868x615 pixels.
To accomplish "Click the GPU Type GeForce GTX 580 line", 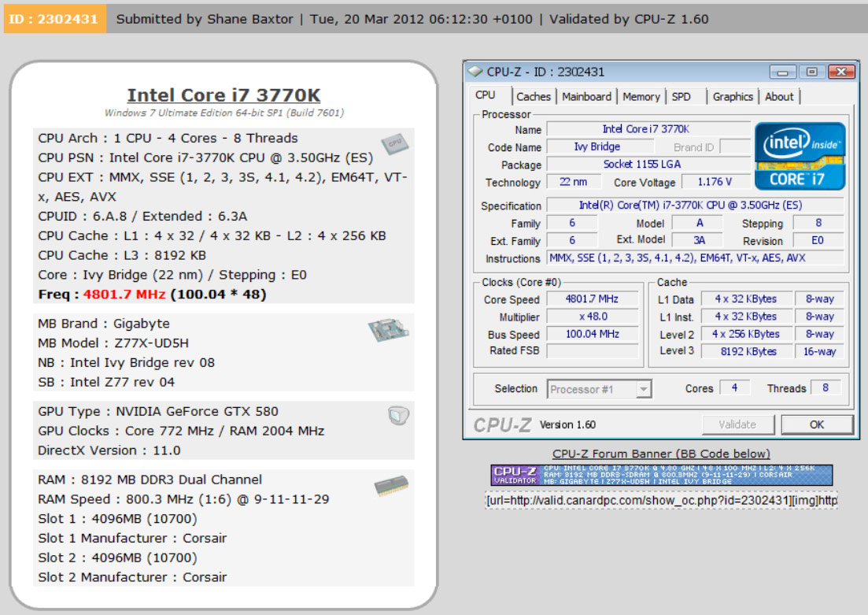I will pyautogui.click(x=158, y=412).
